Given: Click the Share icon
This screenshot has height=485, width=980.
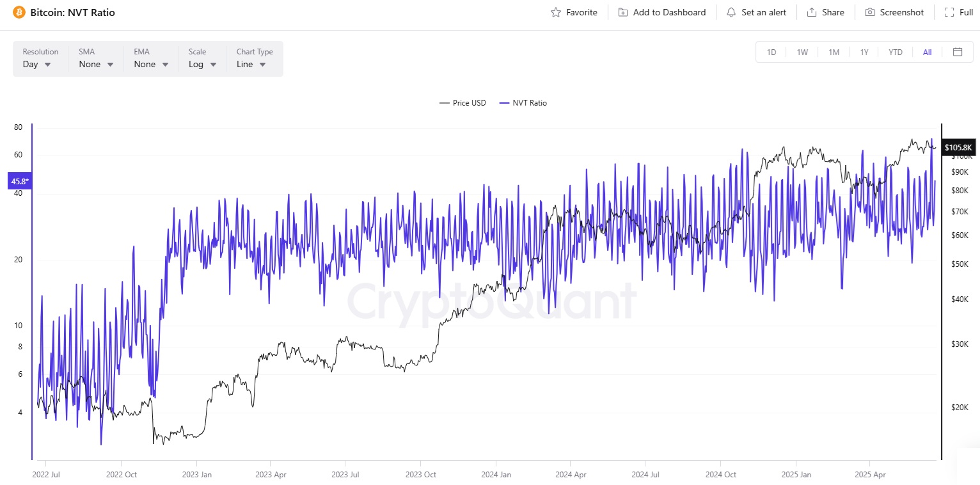Looking at the screenshot, I should click(812, 12).
